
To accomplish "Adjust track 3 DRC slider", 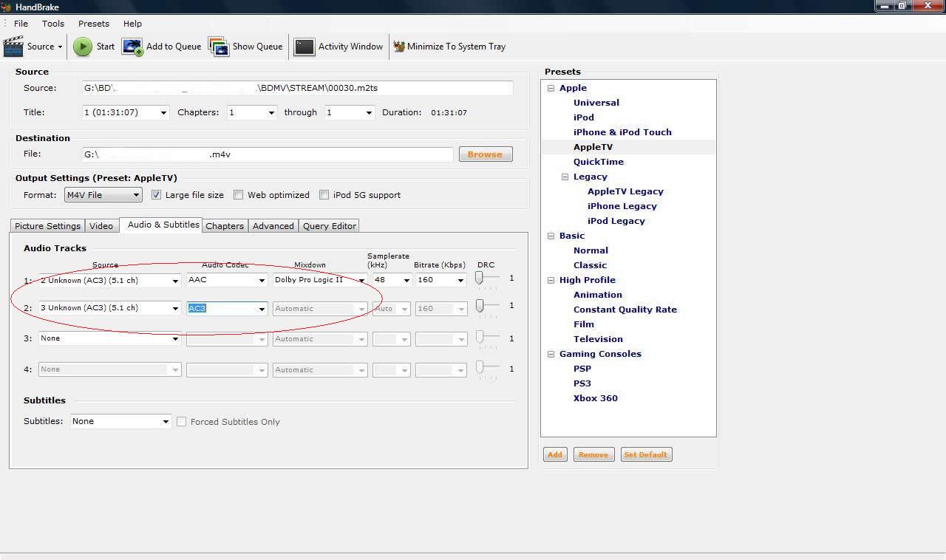I will click(480, 337).
